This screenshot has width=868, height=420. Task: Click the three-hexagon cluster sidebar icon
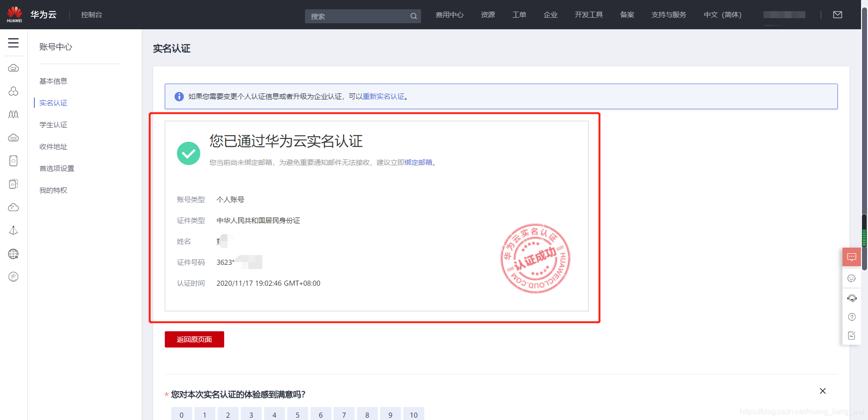coord(13,91)
